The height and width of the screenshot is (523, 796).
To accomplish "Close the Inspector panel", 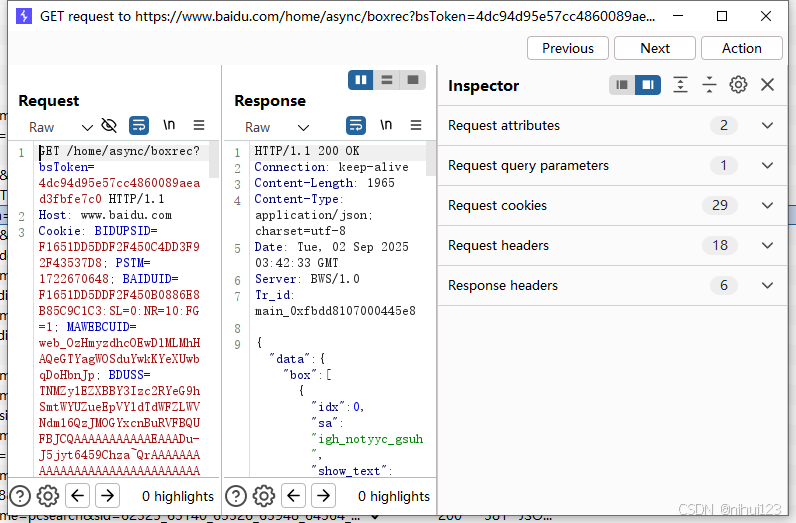I will click(768, 85).
